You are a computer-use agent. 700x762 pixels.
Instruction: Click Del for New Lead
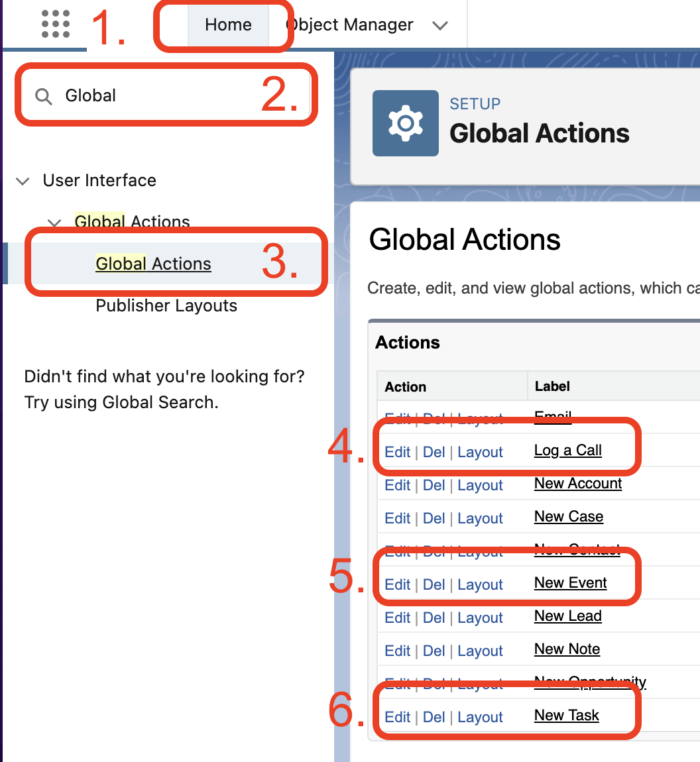coord(434,618)
